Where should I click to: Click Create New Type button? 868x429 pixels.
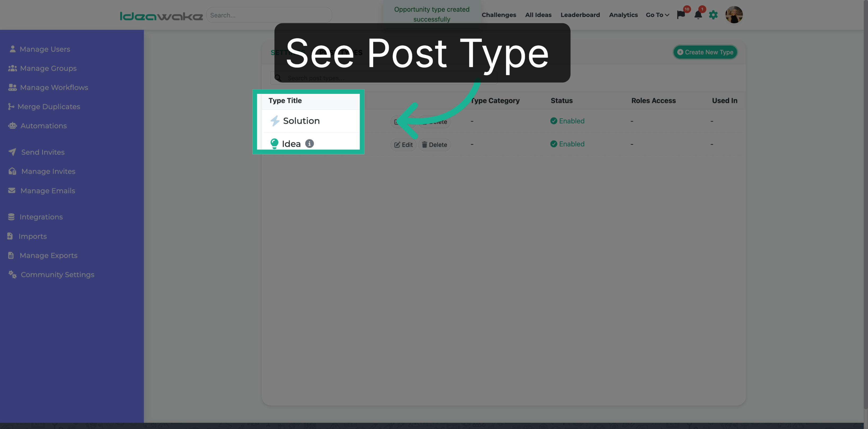point(705,52)
